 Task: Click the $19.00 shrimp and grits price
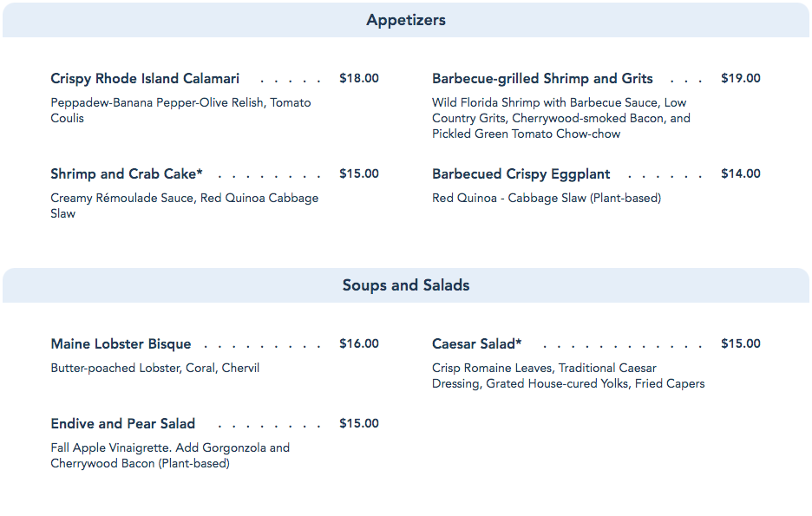pos(741,79)
